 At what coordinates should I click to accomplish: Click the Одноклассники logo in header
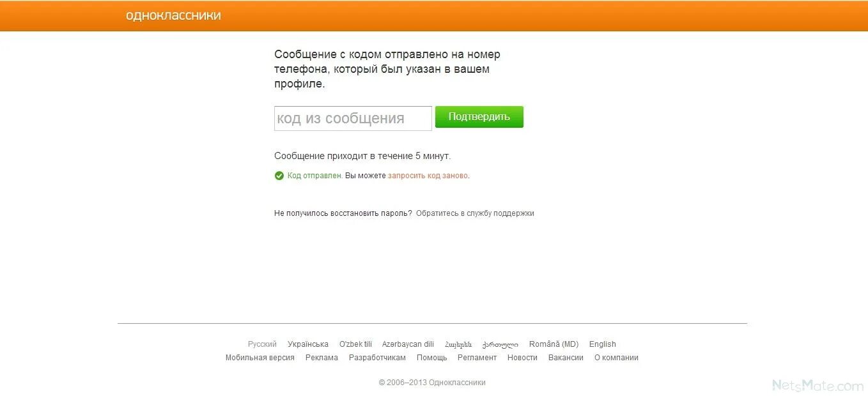click(173, 15)
